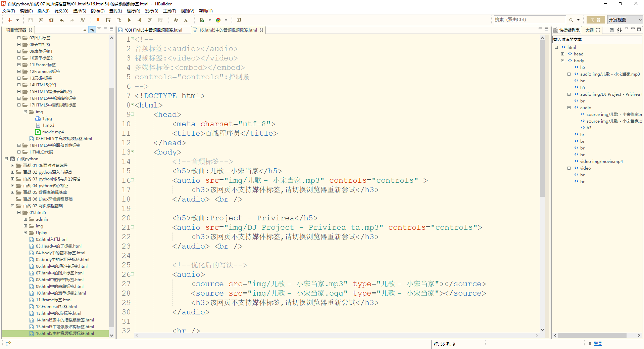Fold the head tag at line 9

pos(133,114)
